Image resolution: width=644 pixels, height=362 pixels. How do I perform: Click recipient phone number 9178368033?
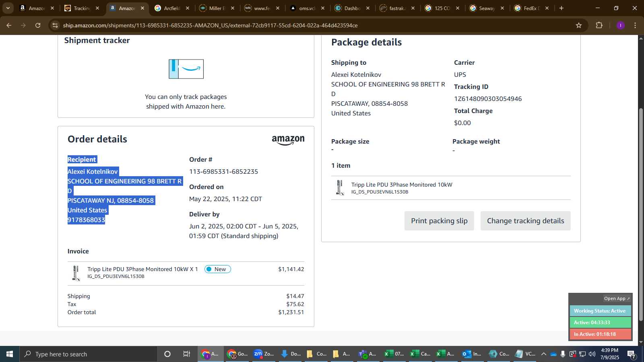[x=86, y=220]
